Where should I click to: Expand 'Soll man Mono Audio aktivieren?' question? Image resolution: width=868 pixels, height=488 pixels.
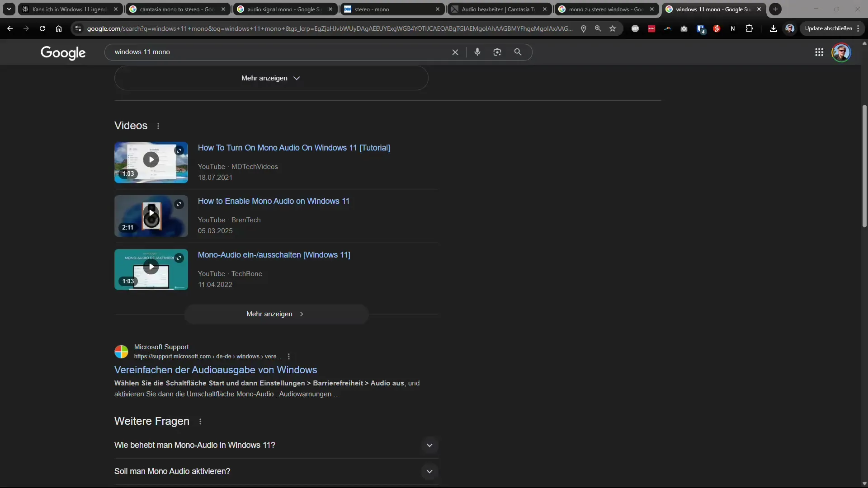pos(276,471)
